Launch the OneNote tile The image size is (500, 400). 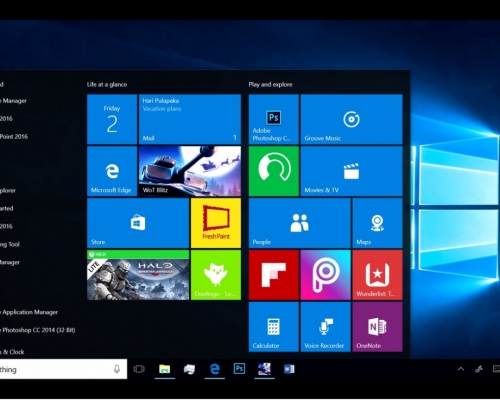pyautogui.click(x=377, y=327)
